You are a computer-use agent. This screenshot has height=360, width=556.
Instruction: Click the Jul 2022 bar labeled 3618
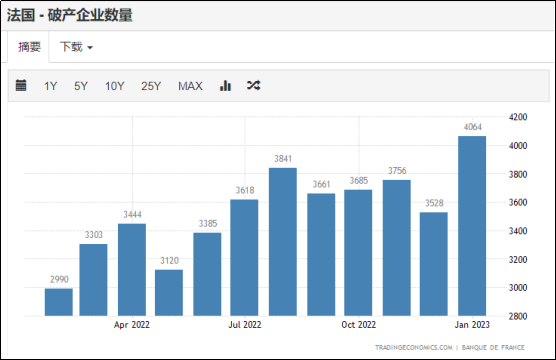pyautogui.click(x=244, y=258)
